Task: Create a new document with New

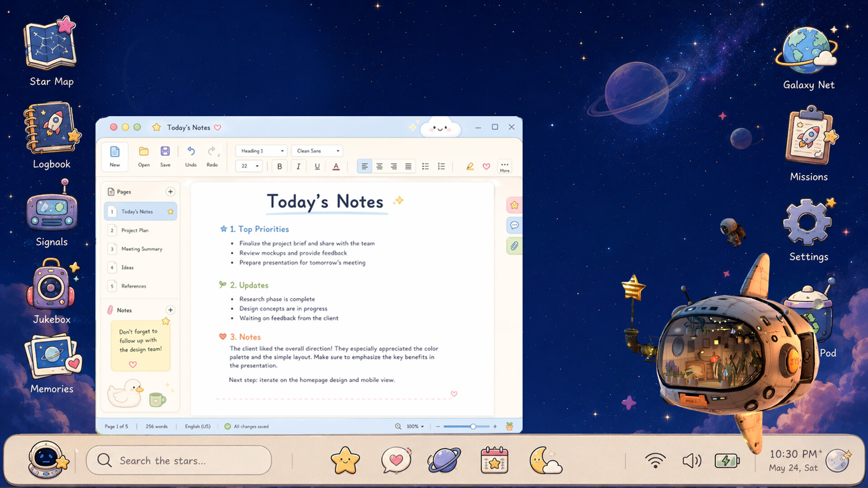Action: (115, 156)
